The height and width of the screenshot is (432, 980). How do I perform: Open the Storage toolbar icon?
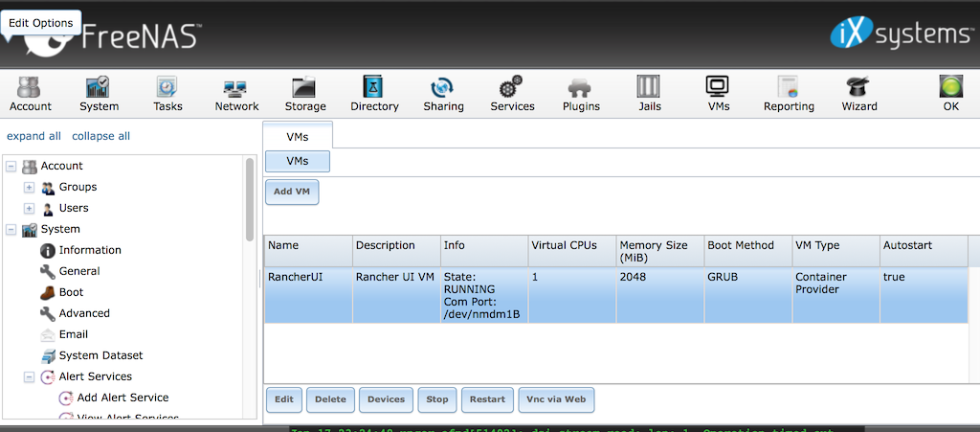(x=305, y=94)
